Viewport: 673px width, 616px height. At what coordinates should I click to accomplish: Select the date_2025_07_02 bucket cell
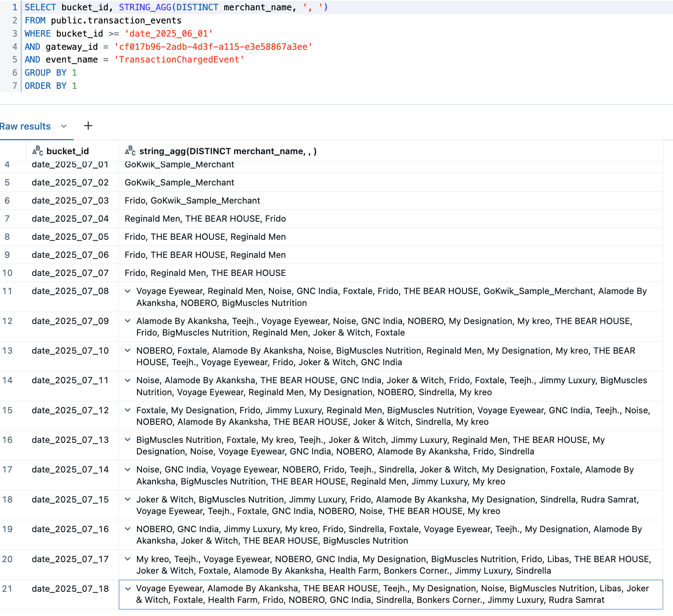coord(72,183)
